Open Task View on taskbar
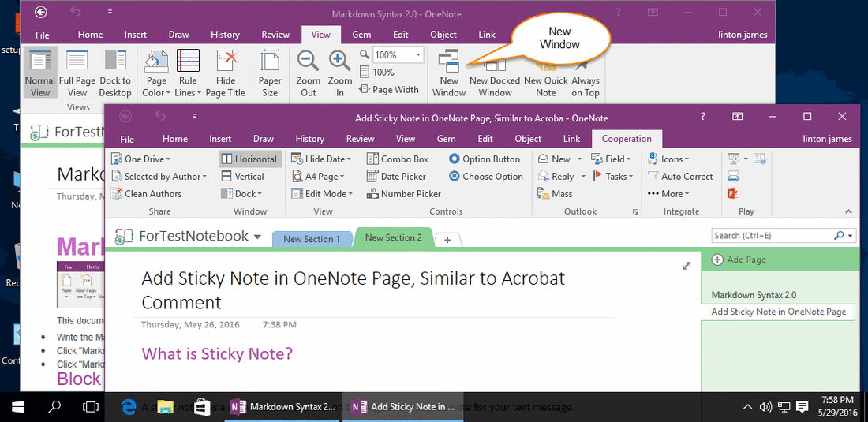The height and width of the screenshot is (422, 868). [x=90, y=408]
